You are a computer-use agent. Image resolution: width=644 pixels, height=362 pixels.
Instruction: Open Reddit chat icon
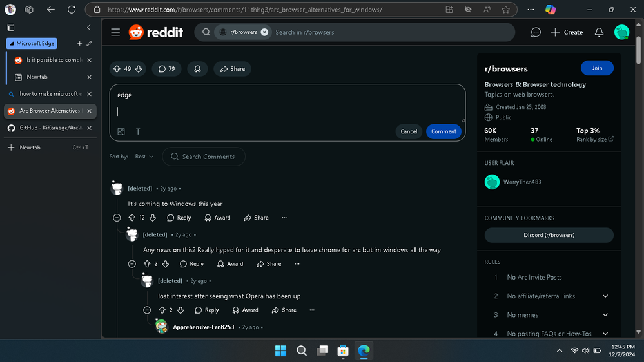536,32
